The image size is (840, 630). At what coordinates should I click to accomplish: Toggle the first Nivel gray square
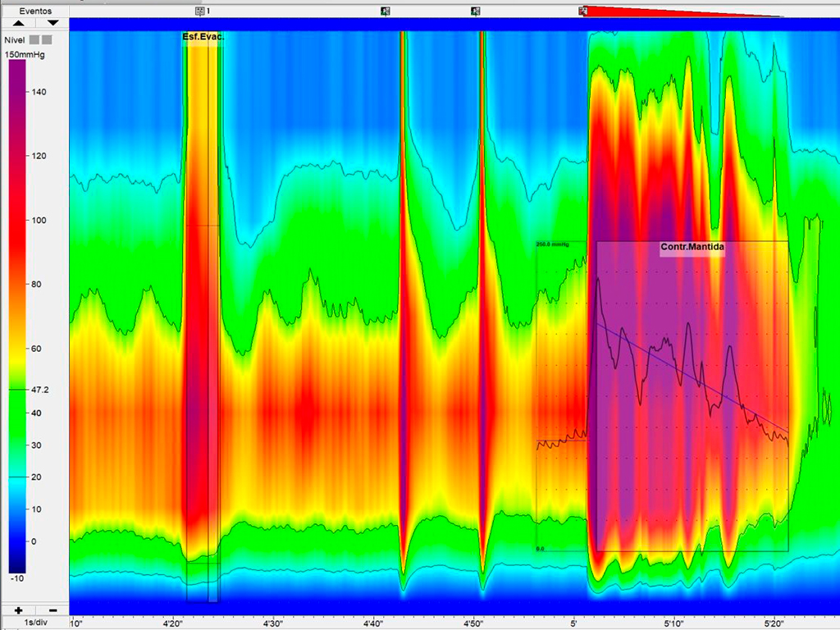(x=34, y=39)
